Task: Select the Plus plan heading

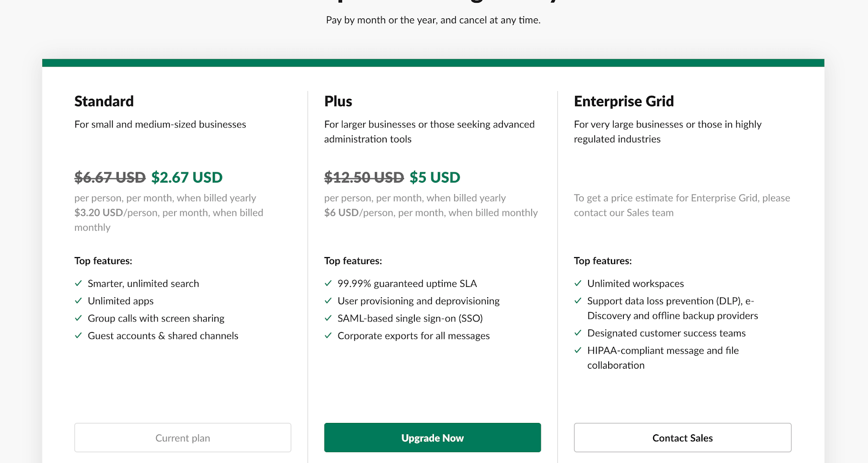Action: 338,101
